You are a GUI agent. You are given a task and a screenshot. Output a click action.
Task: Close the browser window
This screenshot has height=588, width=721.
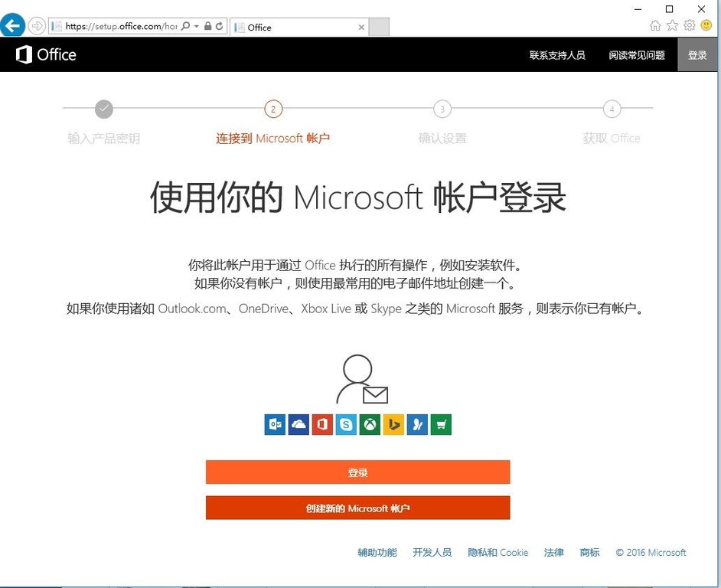(701, 8)
